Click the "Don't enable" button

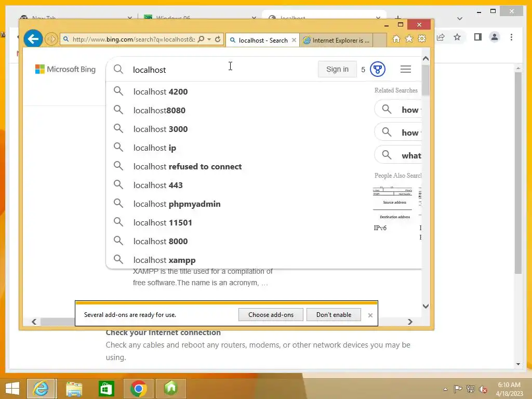tap(334, 314)
